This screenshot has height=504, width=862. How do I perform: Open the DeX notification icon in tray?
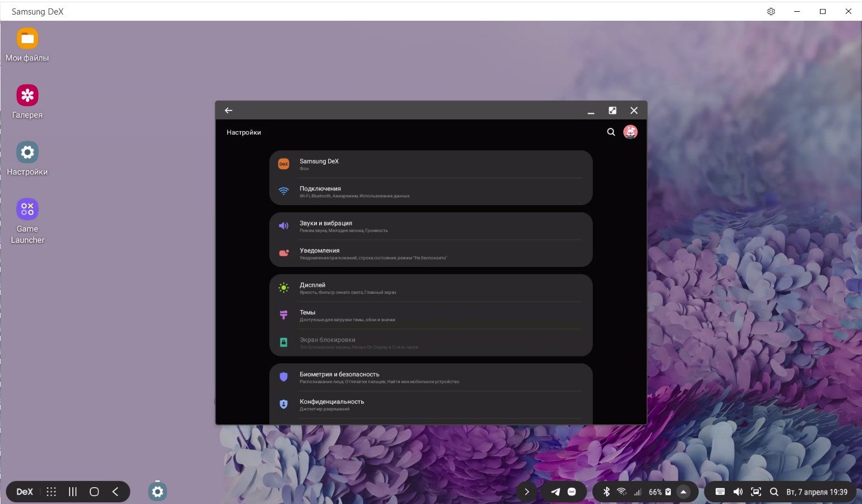(x=571, y=492)
